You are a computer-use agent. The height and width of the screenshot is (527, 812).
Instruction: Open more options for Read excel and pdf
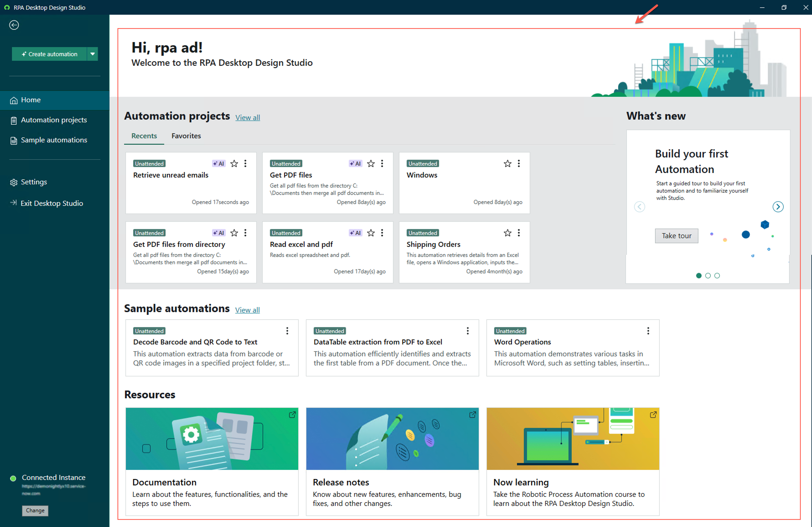pos(382,233)
